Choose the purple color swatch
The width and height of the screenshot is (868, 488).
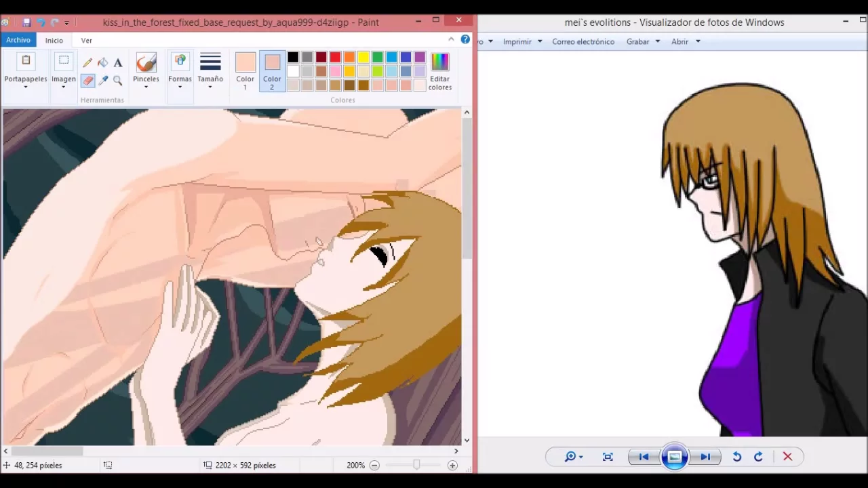coord(420,58)
